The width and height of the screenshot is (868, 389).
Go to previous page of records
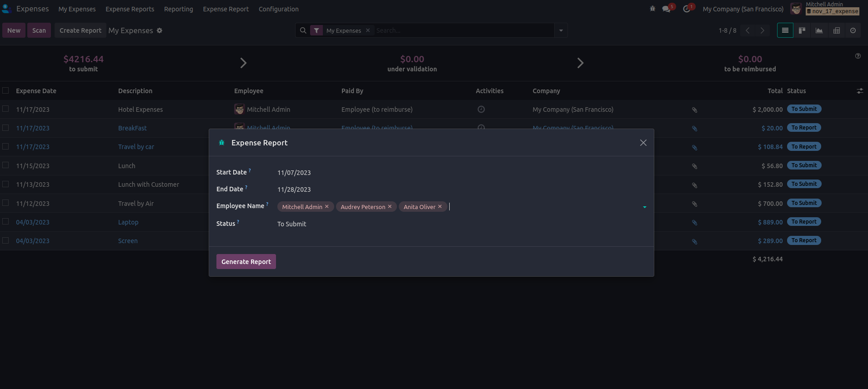pyautogui.click(x=748, y=30)
